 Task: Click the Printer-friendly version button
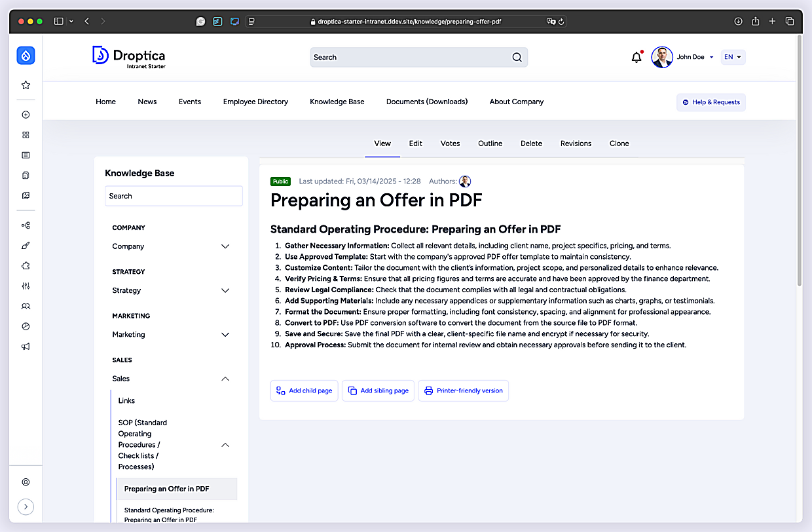(464, 390)
